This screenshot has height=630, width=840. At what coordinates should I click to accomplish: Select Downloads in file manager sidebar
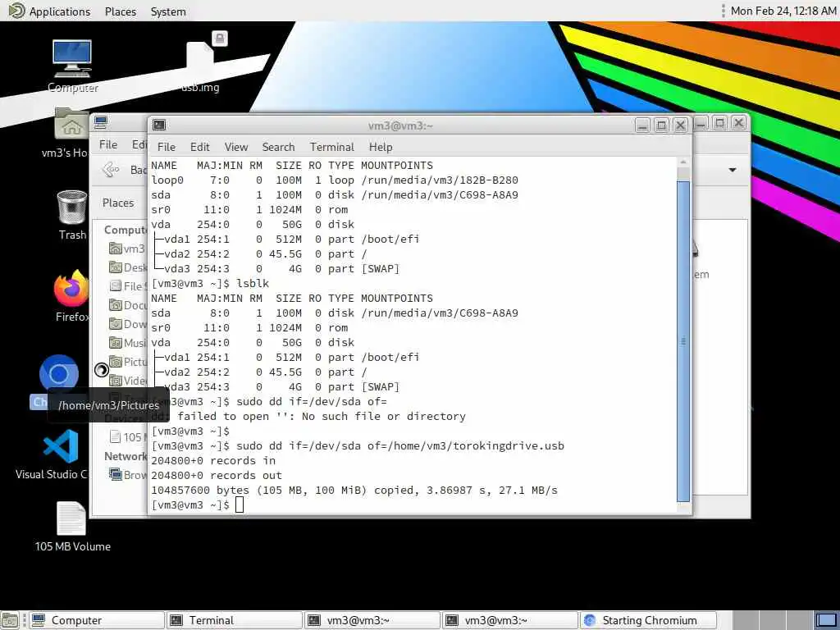pos(127,324)
